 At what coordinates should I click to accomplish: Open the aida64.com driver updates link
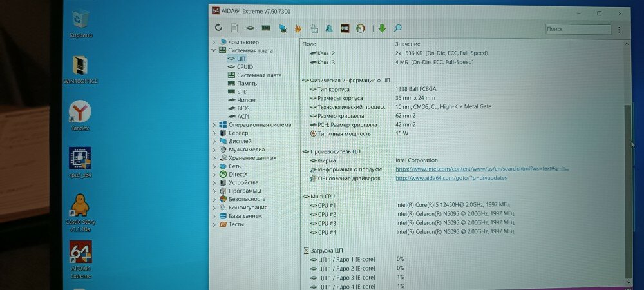tap(451, 178)
